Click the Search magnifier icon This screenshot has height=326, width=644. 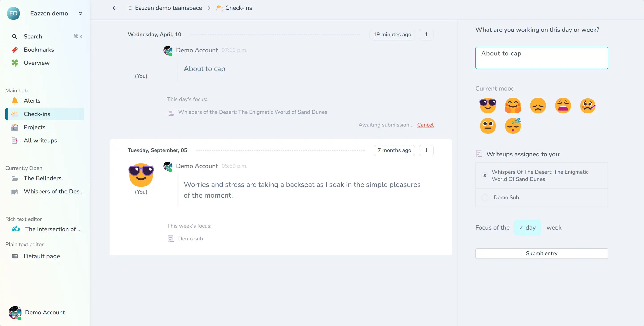tap(15, 36)
